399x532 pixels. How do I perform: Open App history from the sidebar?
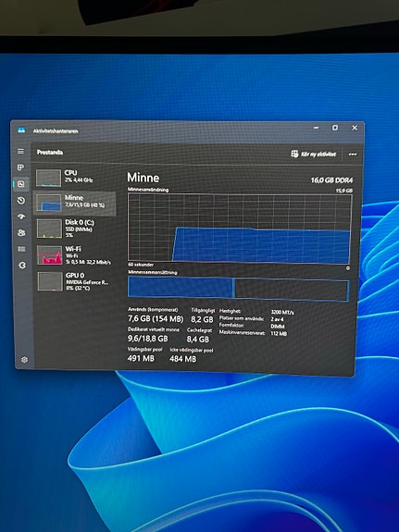(21, 201)
